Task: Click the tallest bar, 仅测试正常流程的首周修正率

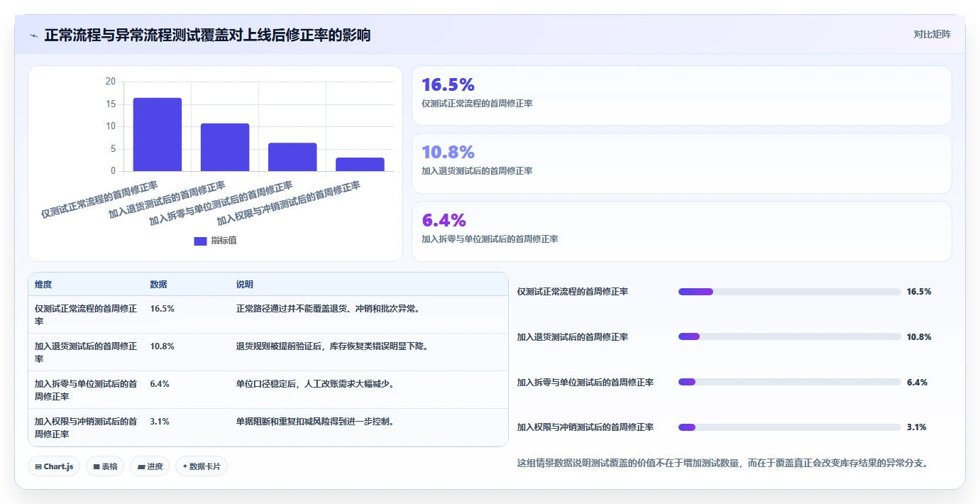Action: [158, 134]
